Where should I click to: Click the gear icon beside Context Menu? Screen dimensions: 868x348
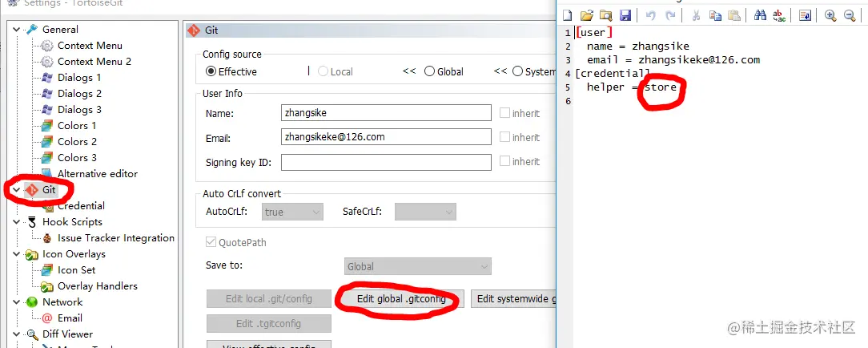(47, 46)
